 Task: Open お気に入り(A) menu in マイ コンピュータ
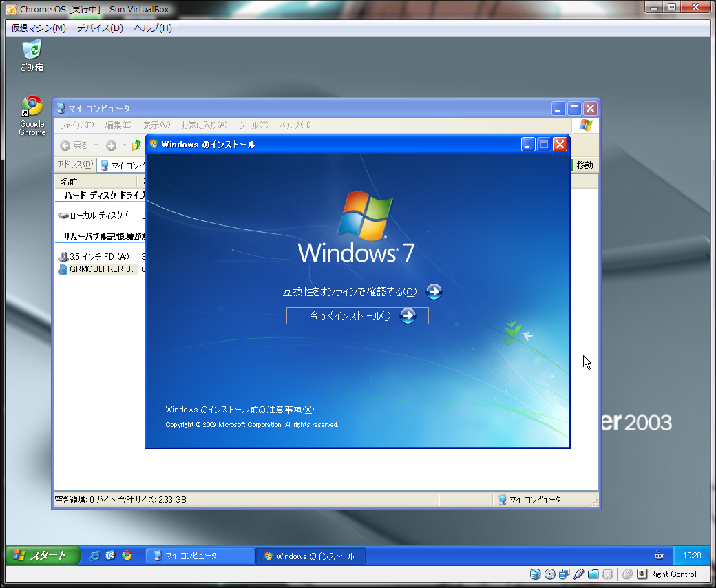(x=204, y=125)
